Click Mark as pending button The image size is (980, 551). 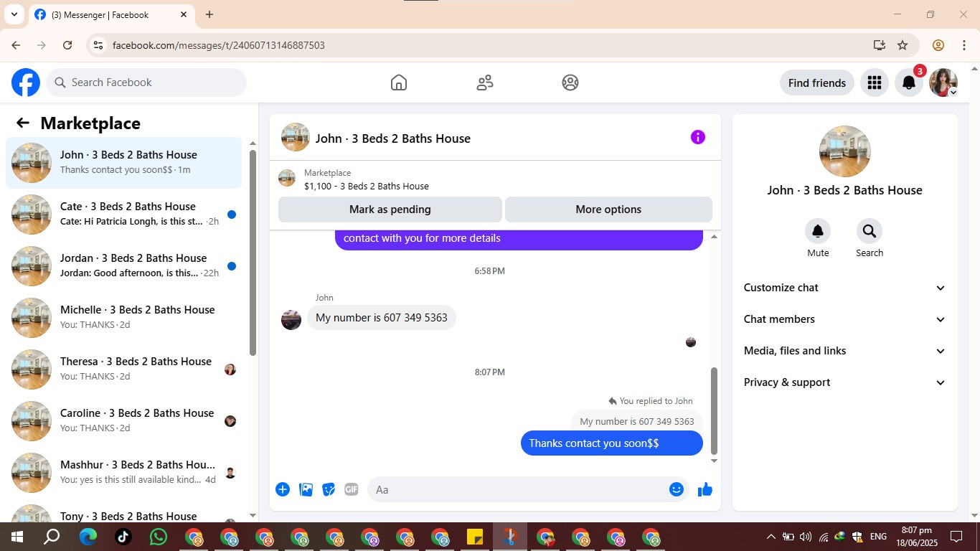[x=390, y=209]
